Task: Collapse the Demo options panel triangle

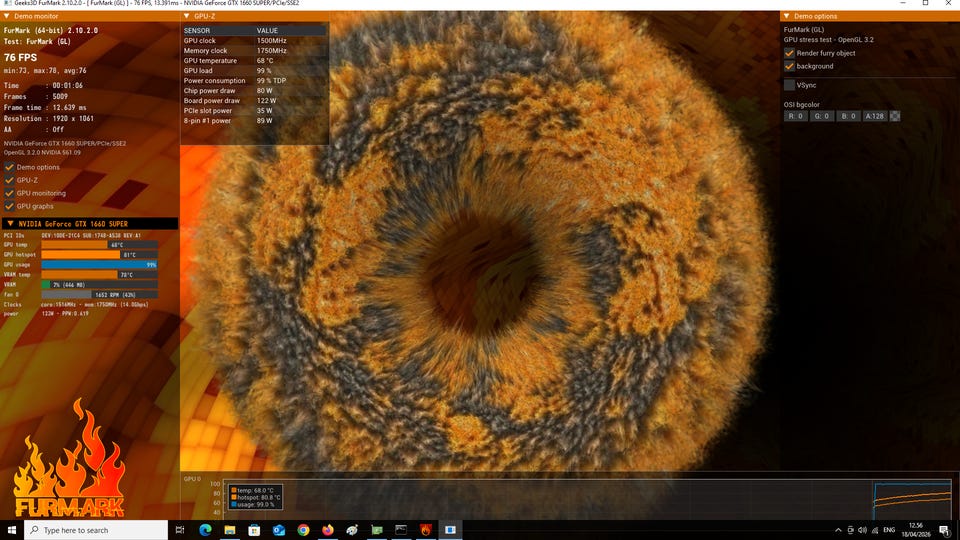Action: coord(787,16)
